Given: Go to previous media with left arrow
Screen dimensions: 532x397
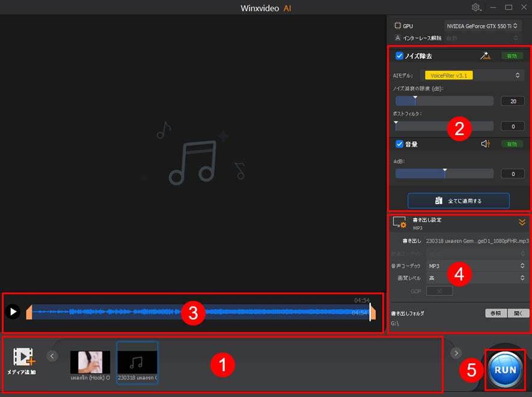Looking at the screenshot, I should [52, 356].
